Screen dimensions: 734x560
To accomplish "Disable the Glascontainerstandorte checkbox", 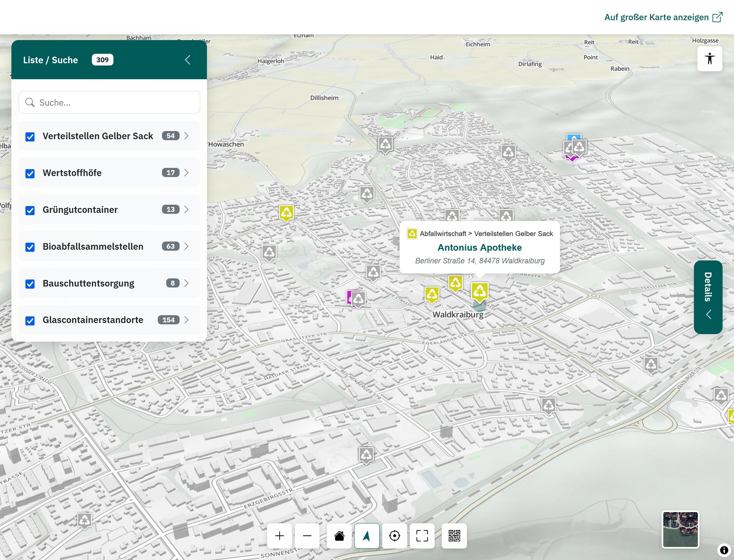I will coord(30,320).
